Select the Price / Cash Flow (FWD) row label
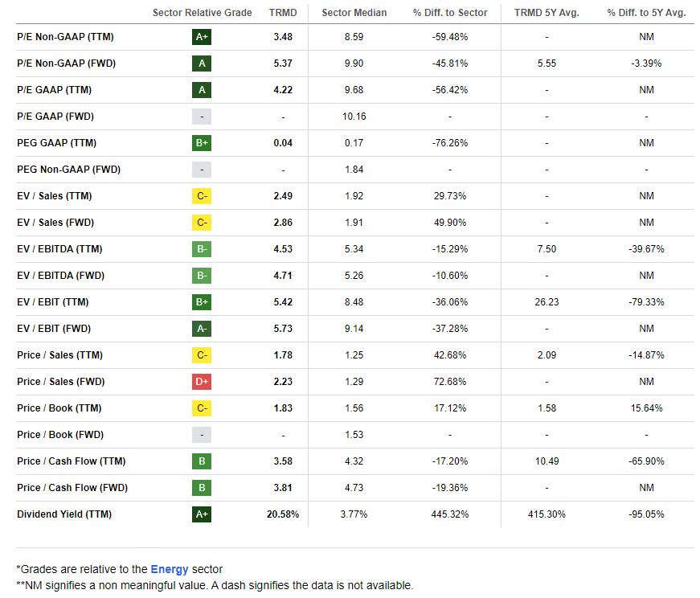700x598 pixels. point(72,488)
